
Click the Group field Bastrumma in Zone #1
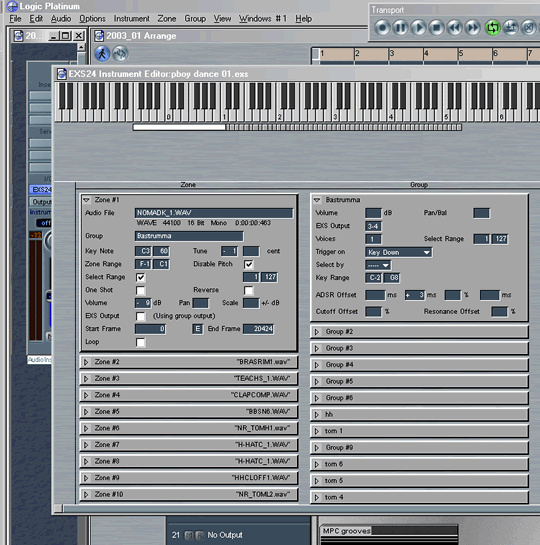point(189,236)
